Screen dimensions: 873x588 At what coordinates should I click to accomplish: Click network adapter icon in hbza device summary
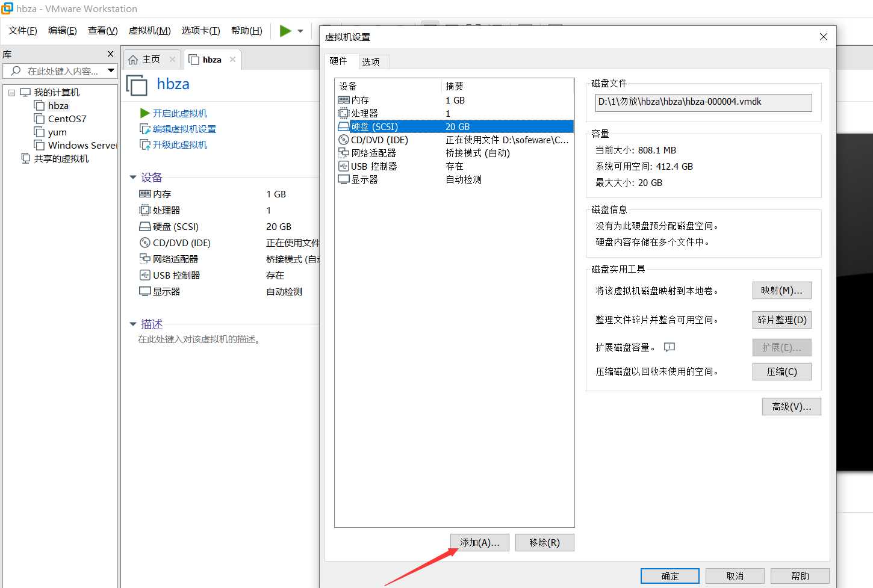coord(144,259)
